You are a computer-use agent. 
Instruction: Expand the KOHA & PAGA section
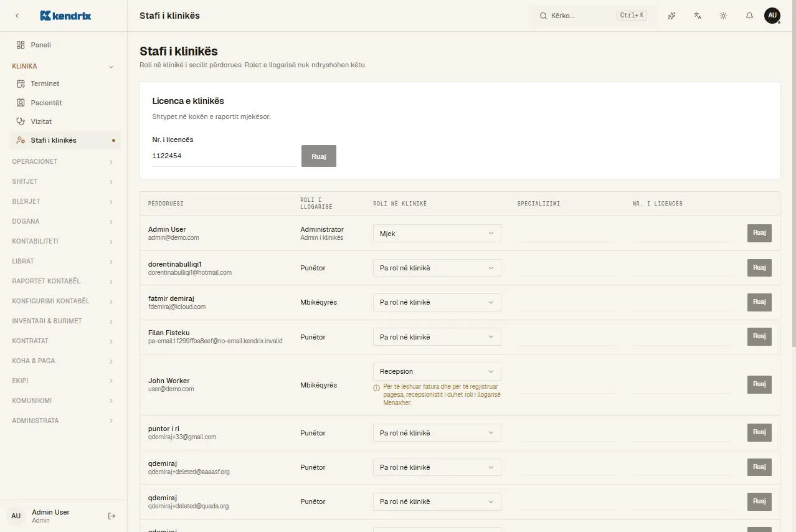tap(64, 361)
